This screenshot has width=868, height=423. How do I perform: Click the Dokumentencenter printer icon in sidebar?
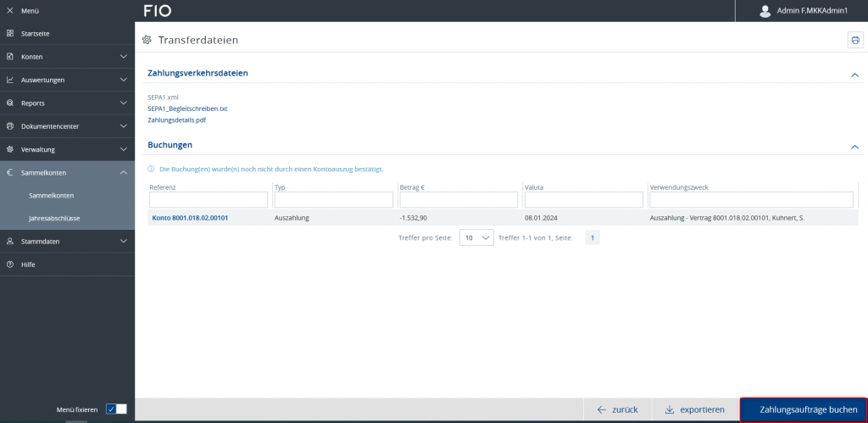9,126
